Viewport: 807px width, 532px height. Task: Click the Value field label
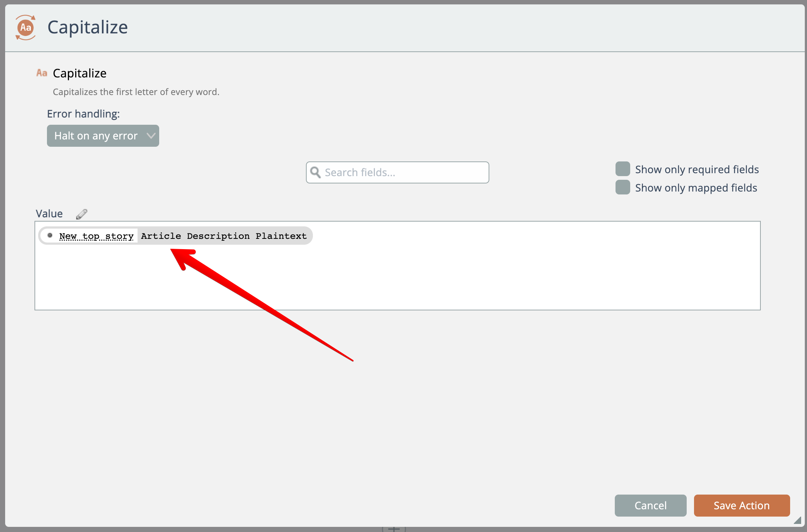point(49,214)
